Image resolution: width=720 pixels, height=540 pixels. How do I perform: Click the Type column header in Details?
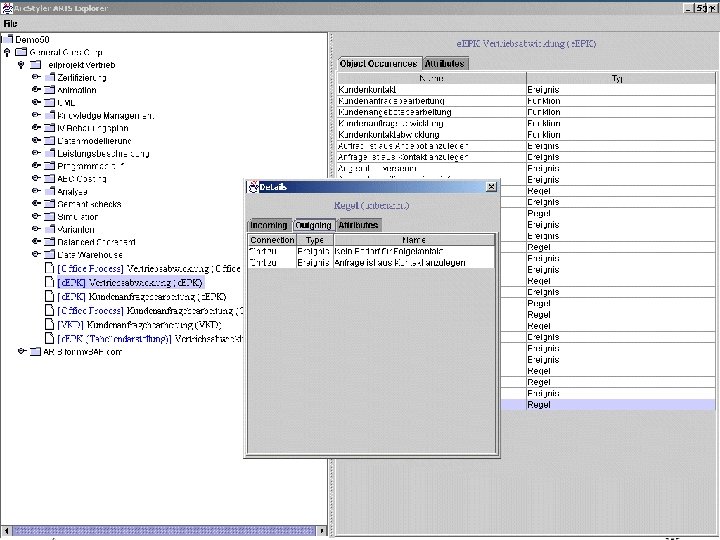315,240
